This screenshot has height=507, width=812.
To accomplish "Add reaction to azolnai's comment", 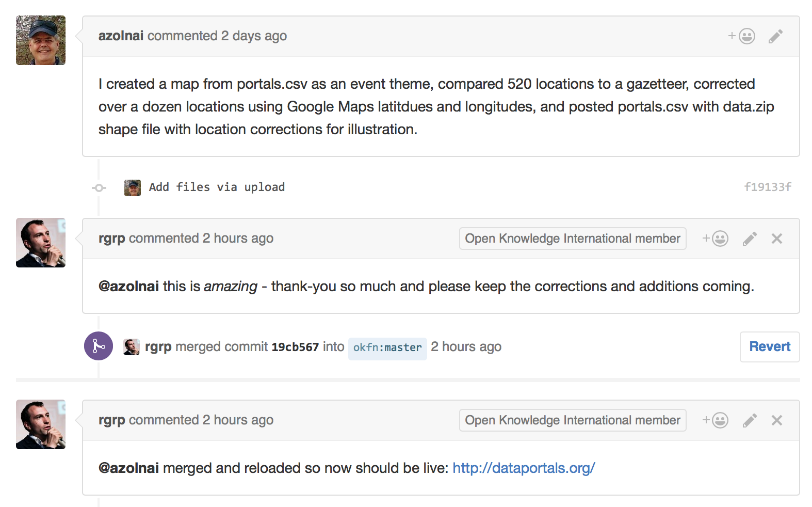I will pos(742,36).
